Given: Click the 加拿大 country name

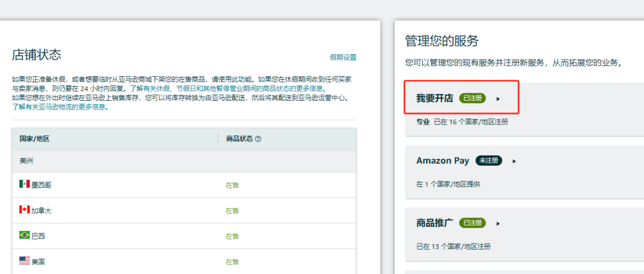Looking at the screenshot, I should 42,211.
